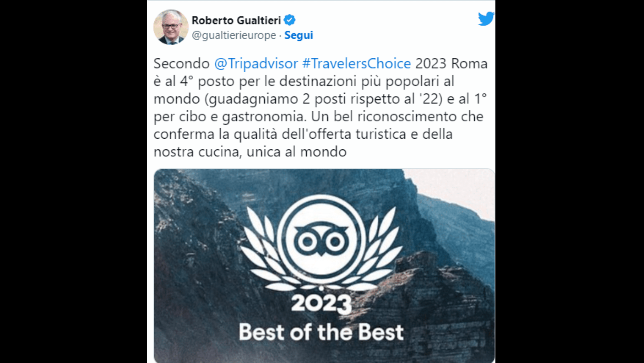
Task: Click the blue verified badge icon
Action: point(290,20)
